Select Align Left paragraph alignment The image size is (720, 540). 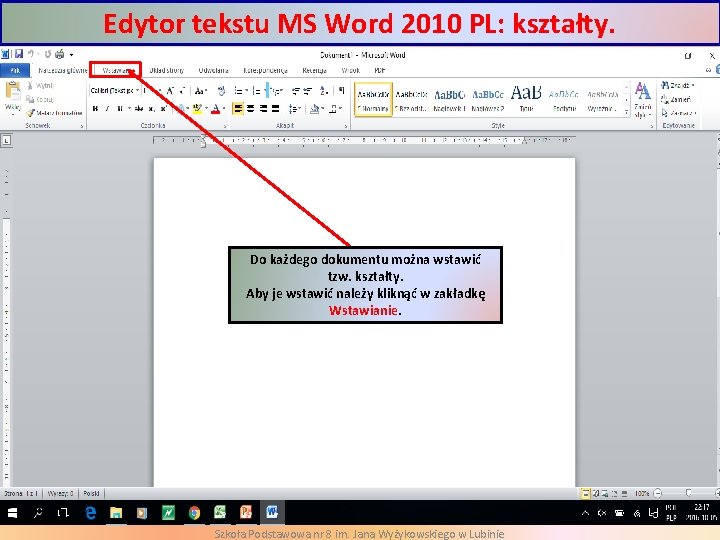pyautogui.click(x=238, y=109)
